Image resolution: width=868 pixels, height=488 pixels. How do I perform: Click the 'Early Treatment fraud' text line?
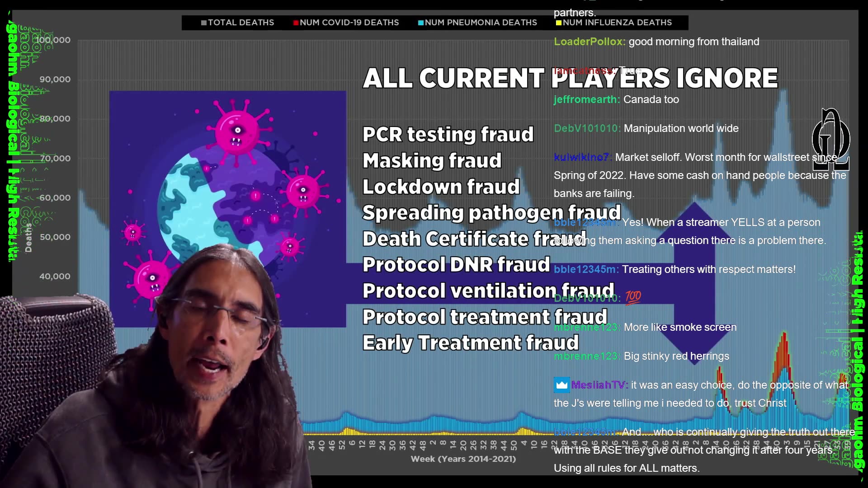470,343
